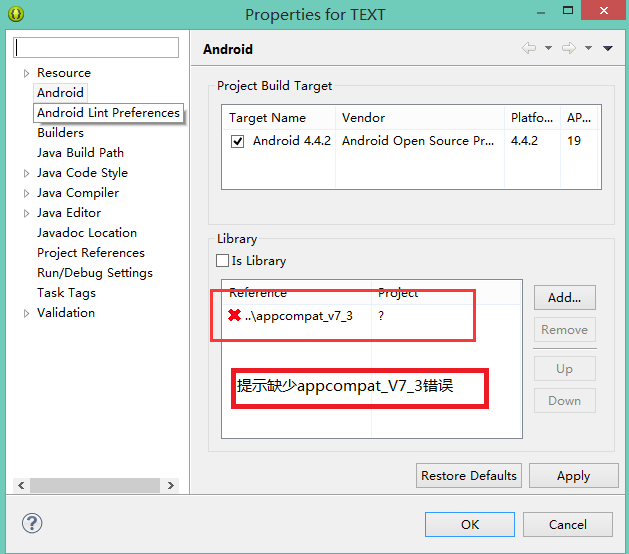This screenshot has width=629, height=554.
Task: Click the Reference column header
Action: click(x=297, y=292)
